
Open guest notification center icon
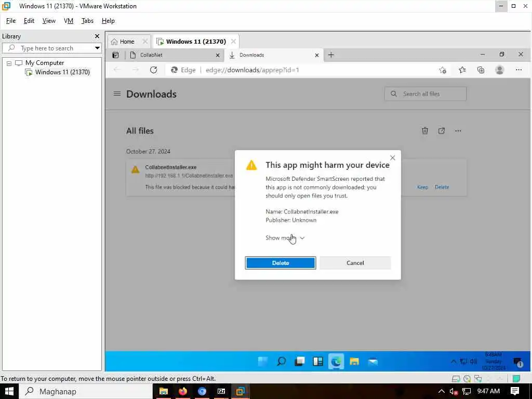tap(518, 362)
